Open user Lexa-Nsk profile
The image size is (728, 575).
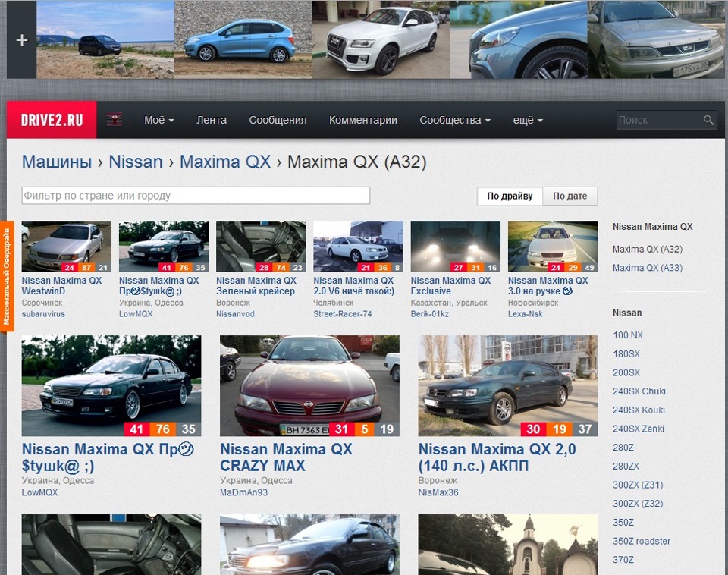525,314
